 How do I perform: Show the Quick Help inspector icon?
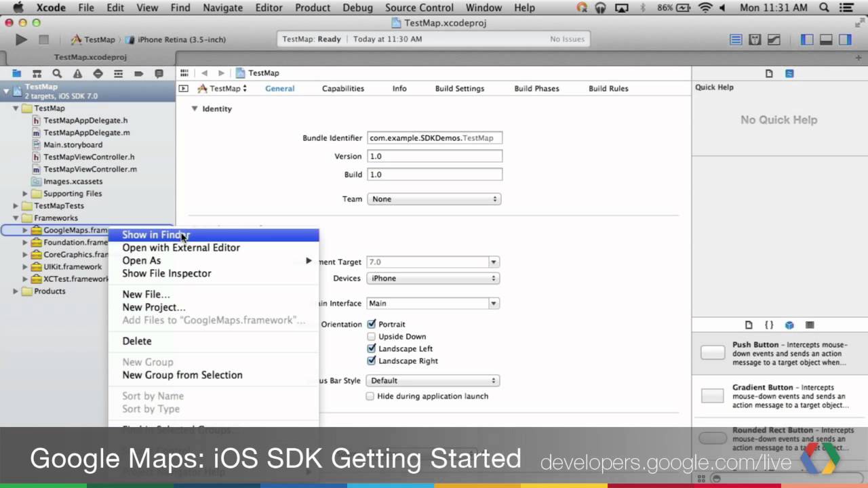pos(789,73)
